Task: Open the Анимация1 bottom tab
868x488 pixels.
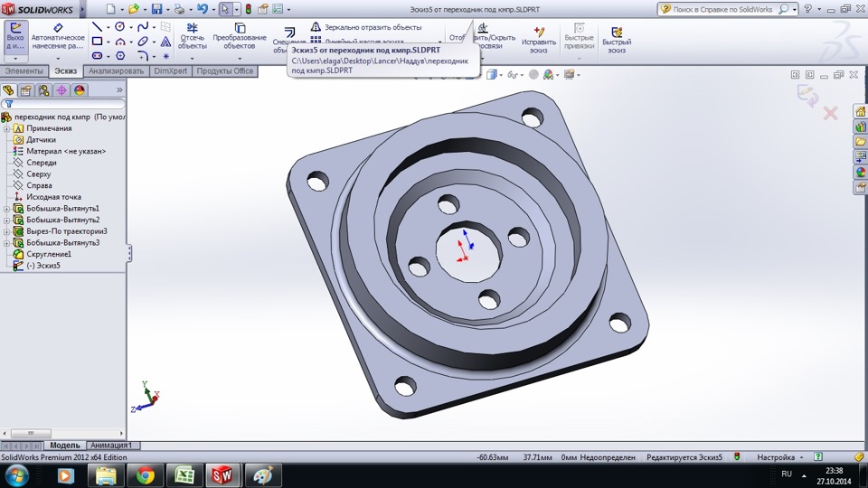Action: [110, 446]
